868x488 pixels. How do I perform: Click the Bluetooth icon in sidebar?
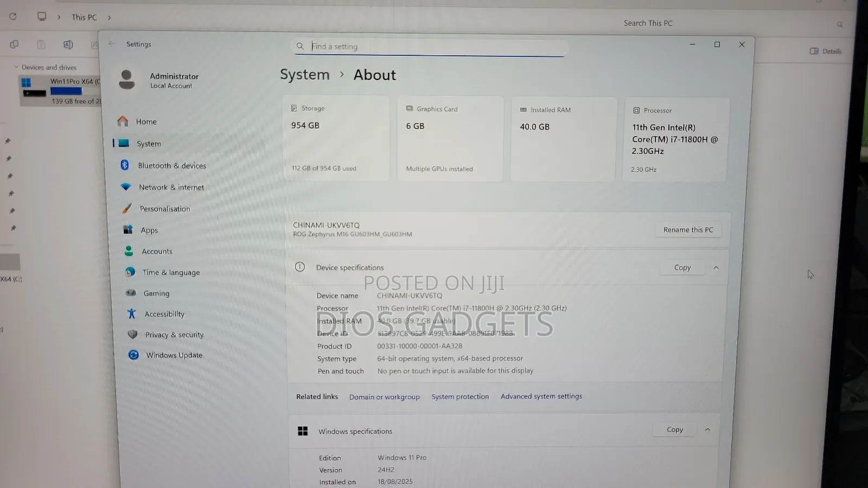pyautogui.click(x=124, y=165)
